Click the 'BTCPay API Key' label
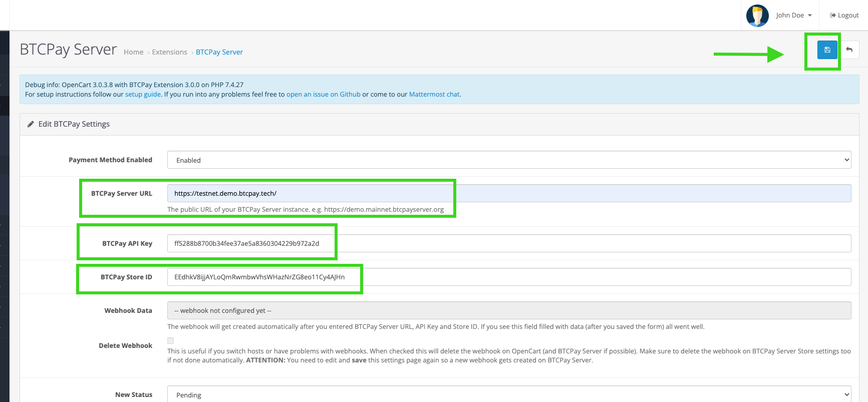Screen dimensions: 868x402 (x=127, y=243)
